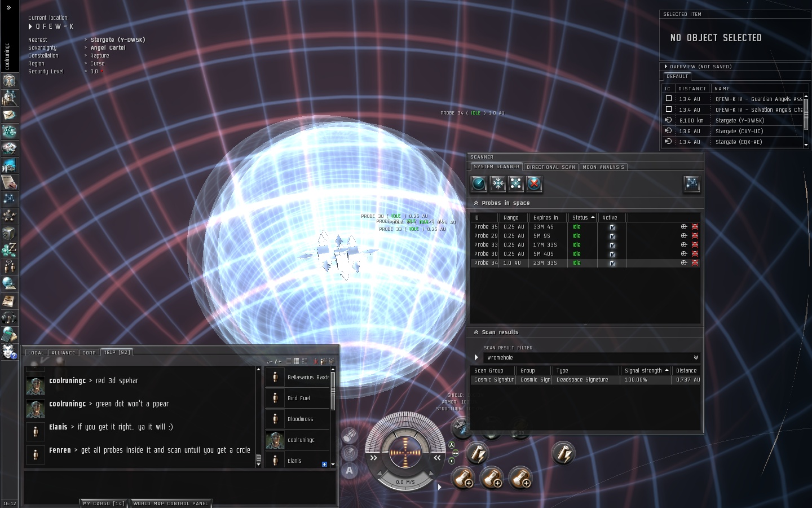Click the Analyze scan button in the scanner
Viewport: 812px width, 508px height.
pos(479,183)
